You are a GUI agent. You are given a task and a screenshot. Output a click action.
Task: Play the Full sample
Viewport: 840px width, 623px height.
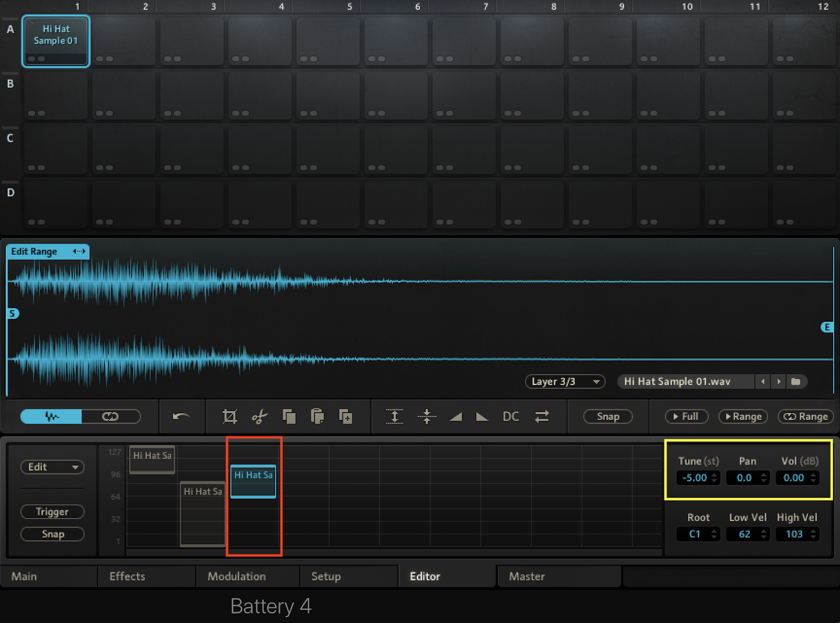click(686, 416)
